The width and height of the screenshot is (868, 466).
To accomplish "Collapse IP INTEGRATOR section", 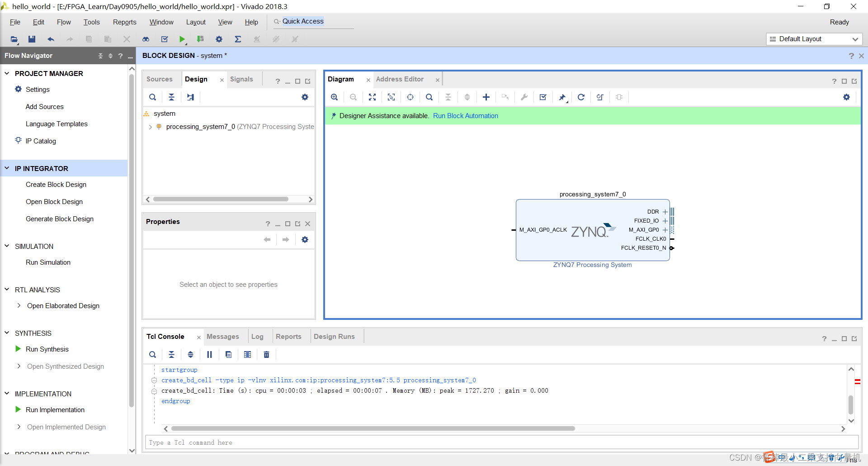I will coord(7,168).
